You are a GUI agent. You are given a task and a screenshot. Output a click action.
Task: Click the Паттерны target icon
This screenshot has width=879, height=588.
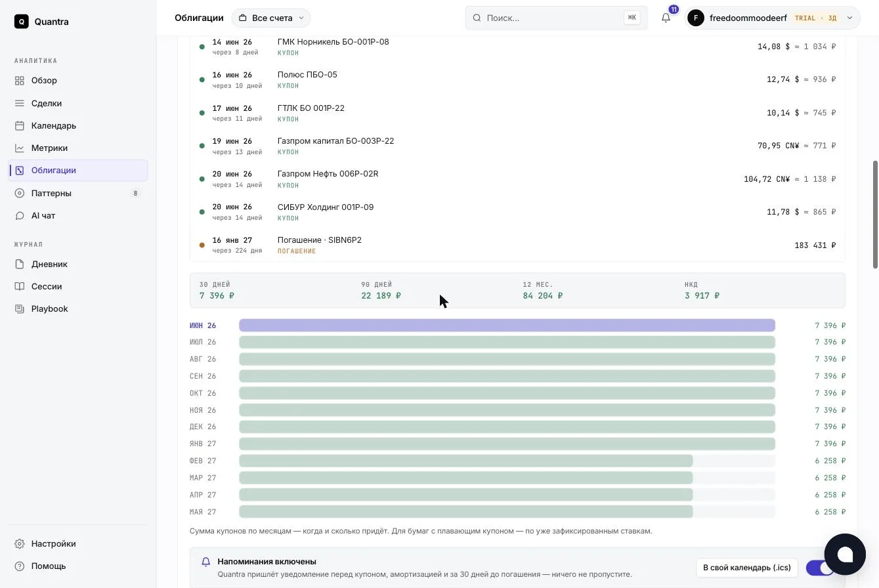(x=20, y=193)
